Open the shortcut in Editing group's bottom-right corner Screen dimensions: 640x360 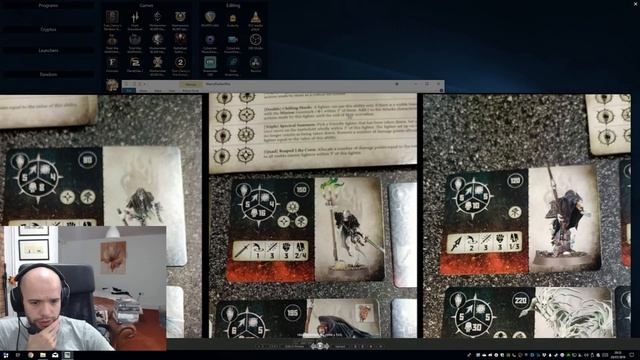256,64
